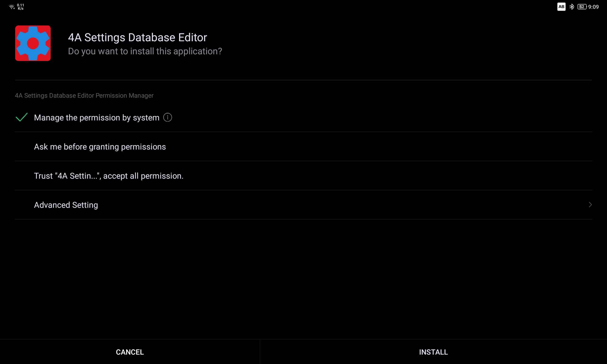Click the Permission Manager section header
This screenshot has width=607, height=364.
tap(84, 96)
